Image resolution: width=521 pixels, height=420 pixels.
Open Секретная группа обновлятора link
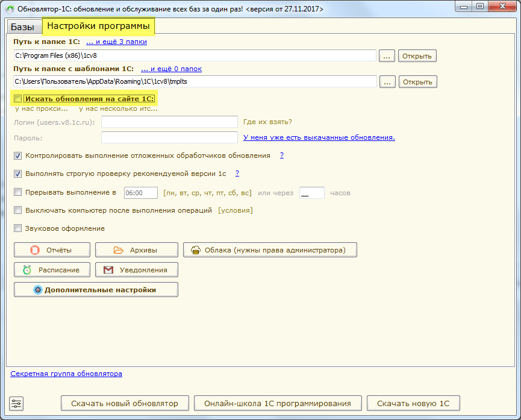tap(66, 374)
